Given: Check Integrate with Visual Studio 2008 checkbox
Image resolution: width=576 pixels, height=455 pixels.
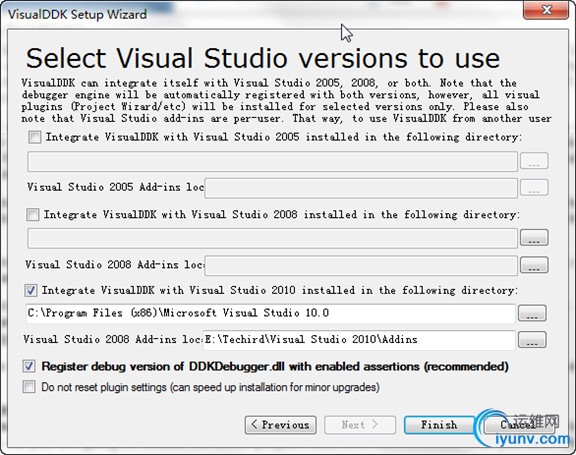Looking at the screenshot, I should 33,214.
